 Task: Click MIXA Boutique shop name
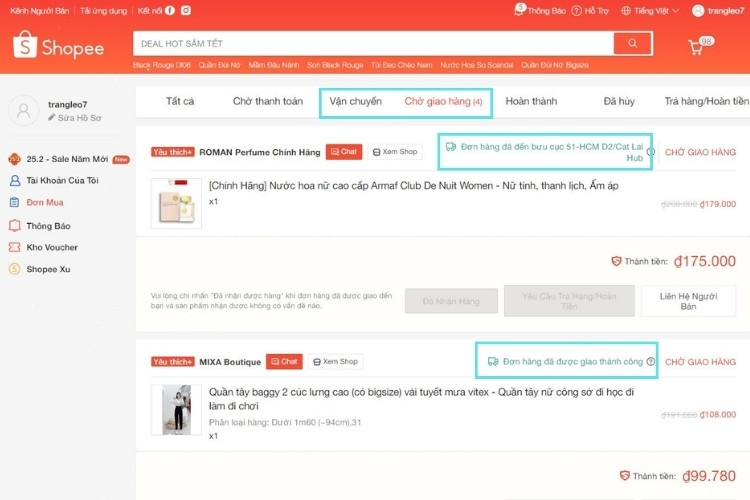[230, 362]
